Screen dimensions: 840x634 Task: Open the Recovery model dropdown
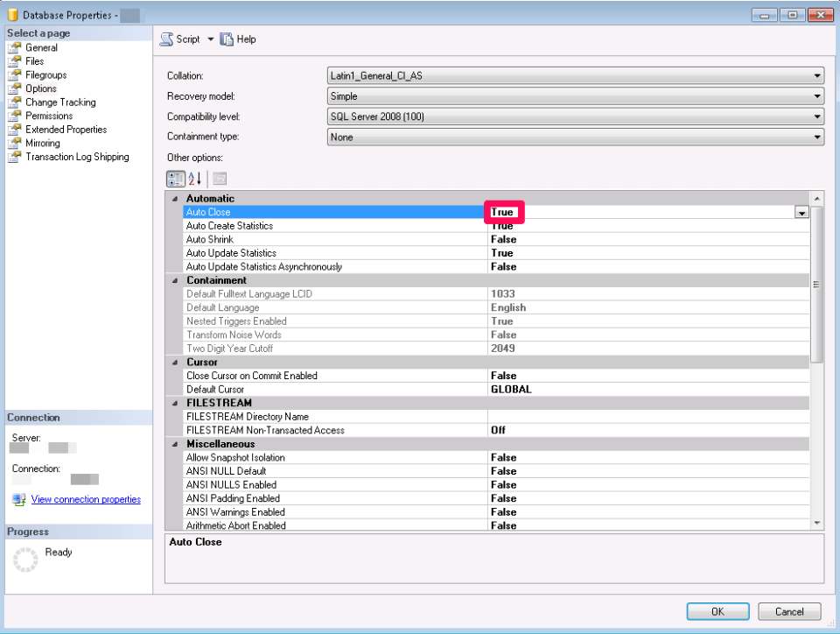coord(815,95)
